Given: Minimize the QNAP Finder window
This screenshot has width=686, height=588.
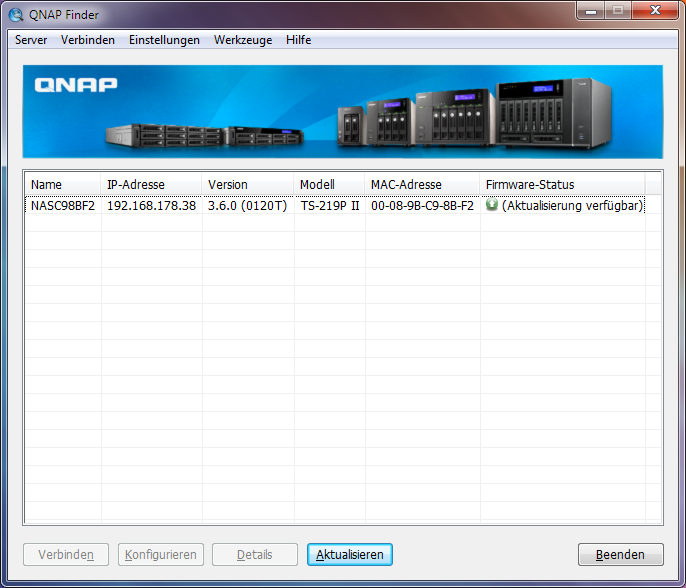Looking at the screenshot, I should (x=591, y=11).
